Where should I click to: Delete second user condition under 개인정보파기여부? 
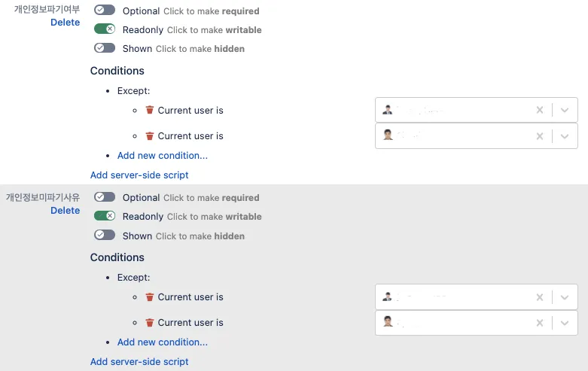[x=150, y=136]
